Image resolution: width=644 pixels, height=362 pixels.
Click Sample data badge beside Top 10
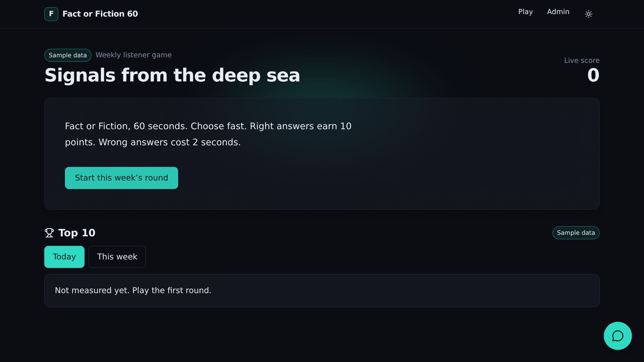click(576, 233)
